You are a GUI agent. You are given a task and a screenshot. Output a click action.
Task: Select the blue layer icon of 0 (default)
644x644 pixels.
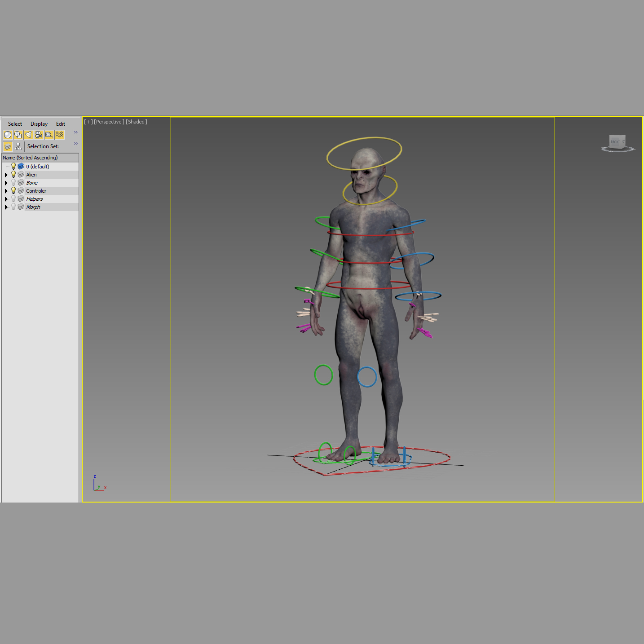click(21, 166)
